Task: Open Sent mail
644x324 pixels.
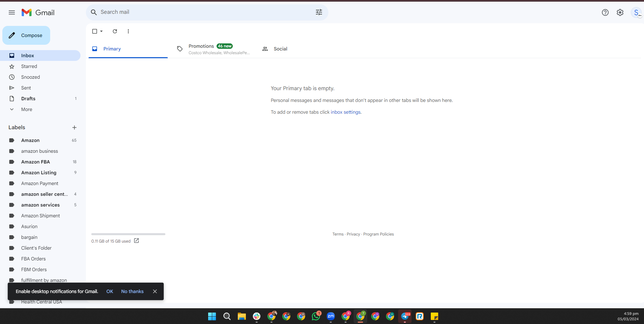Action: click(40, 88)
